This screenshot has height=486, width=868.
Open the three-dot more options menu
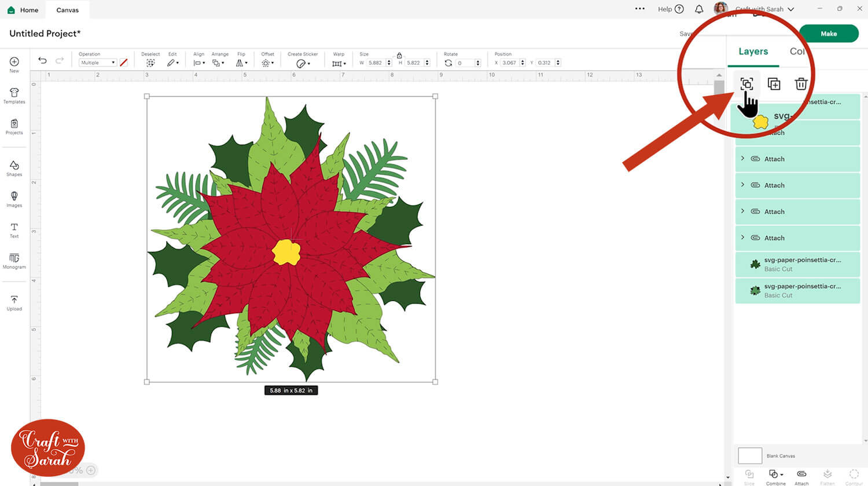click(639, 9)
